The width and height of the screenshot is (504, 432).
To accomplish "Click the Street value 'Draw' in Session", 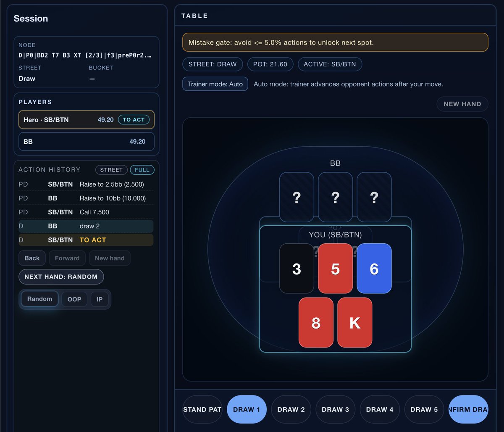I will coord(27,79).
